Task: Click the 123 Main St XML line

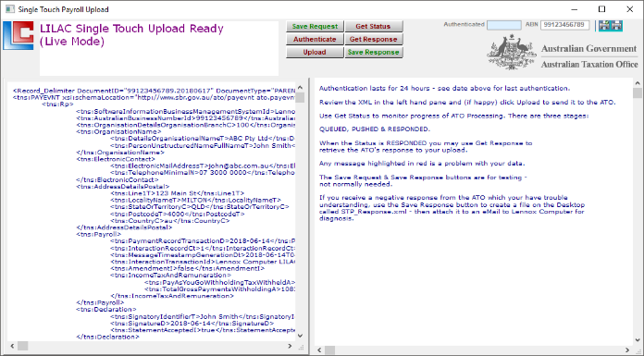Action: (x=177, y=193)
